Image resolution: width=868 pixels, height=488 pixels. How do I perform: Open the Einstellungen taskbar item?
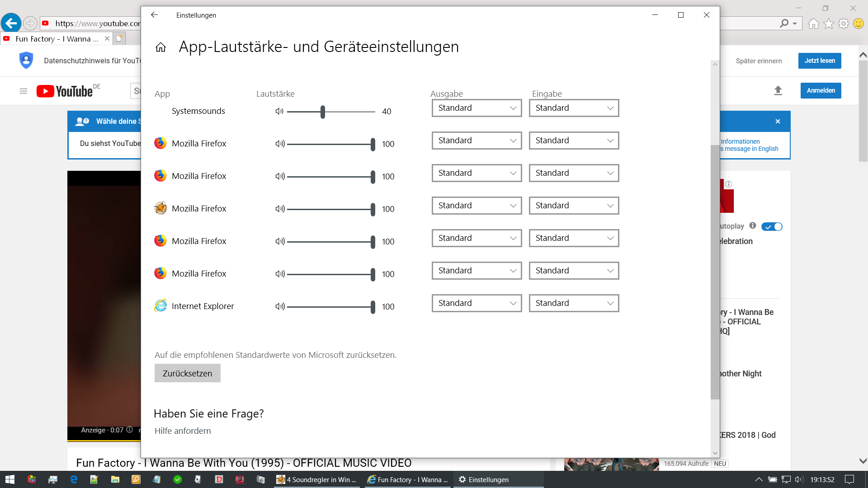pyautogui.click(x=484, y=479)
